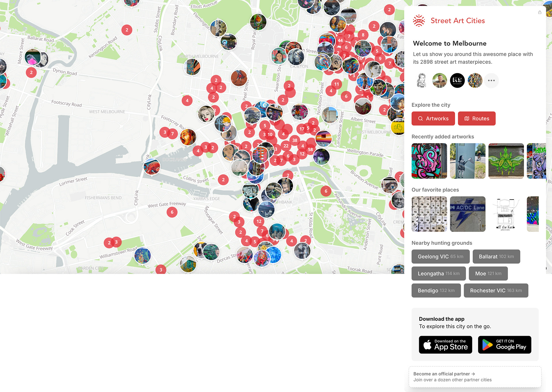552x392 pixels.
Task: Open the three-dots more contributors button
Action: click(491, 80)
